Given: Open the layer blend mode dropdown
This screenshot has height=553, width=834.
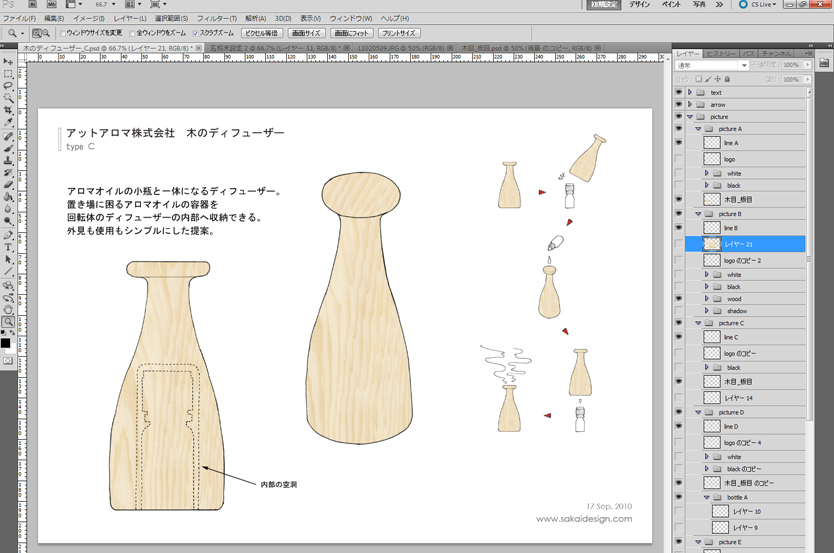Looking at the screenshot, I should tap(712, 66).
